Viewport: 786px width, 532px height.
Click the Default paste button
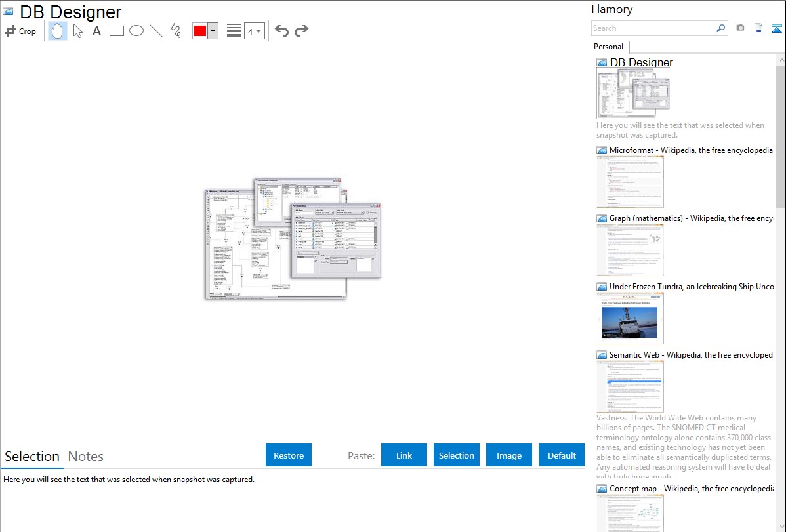[x=562, y=455]
